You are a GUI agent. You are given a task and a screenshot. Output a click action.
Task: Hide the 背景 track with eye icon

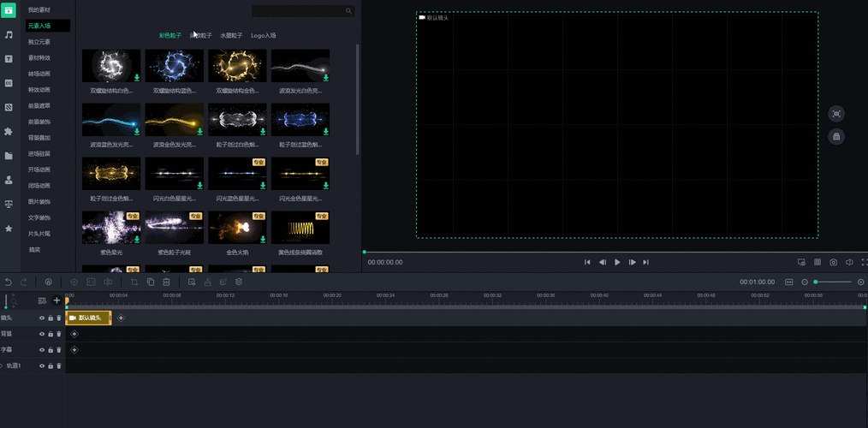point(42,334)
